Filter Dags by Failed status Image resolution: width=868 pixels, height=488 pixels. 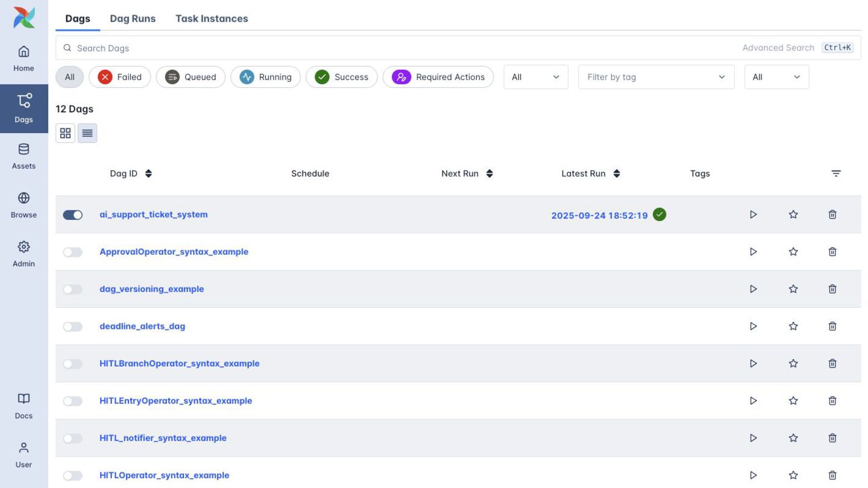pyautogui.click(x=119, y=77)
